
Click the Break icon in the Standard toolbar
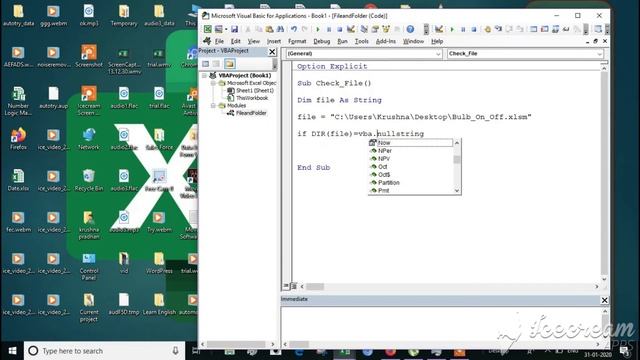click(329, 29)
